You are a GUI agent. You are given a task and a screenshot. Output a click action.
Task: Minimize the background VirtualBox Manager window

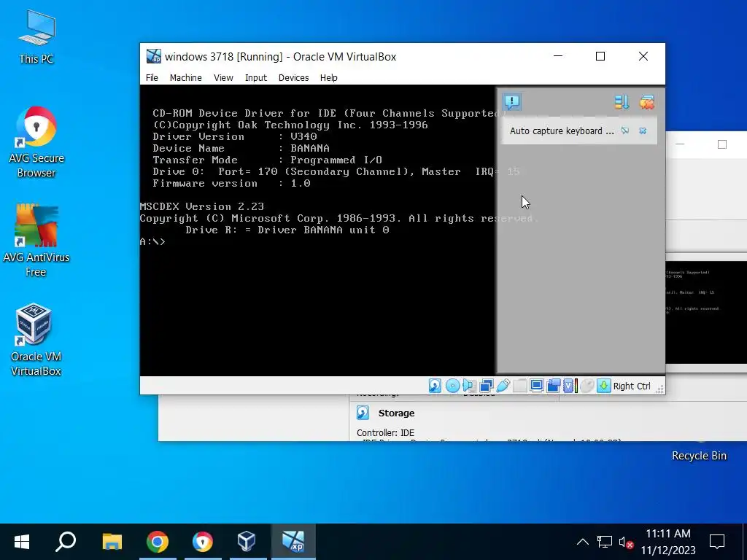[x=680, y=144]
